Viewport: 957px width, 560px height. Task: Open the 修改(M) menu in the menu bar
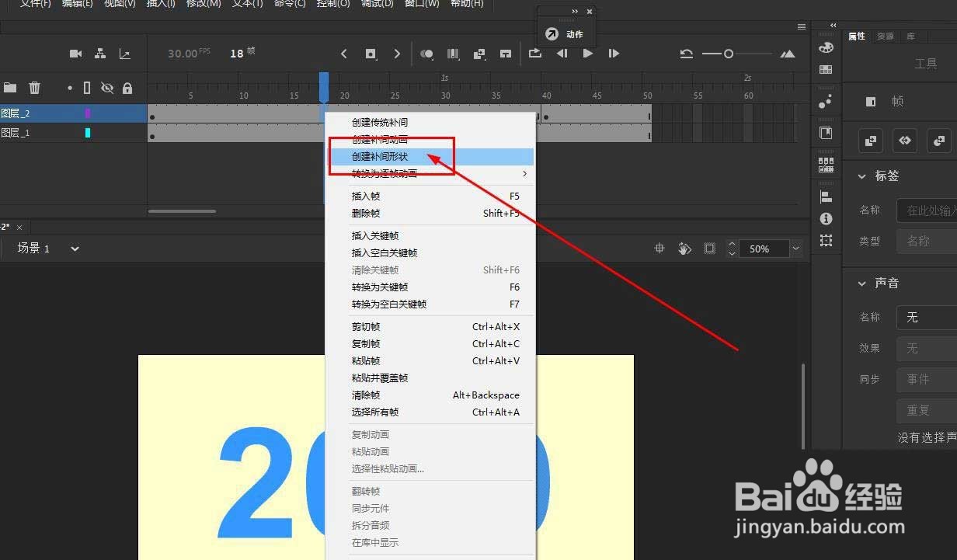click(204, 3)
